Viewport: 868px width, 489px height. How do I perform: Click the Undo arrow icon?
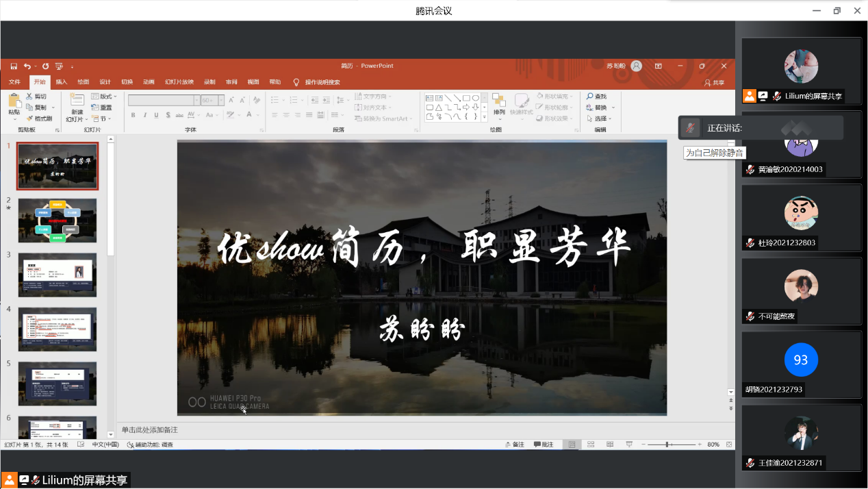pos(27,66)
